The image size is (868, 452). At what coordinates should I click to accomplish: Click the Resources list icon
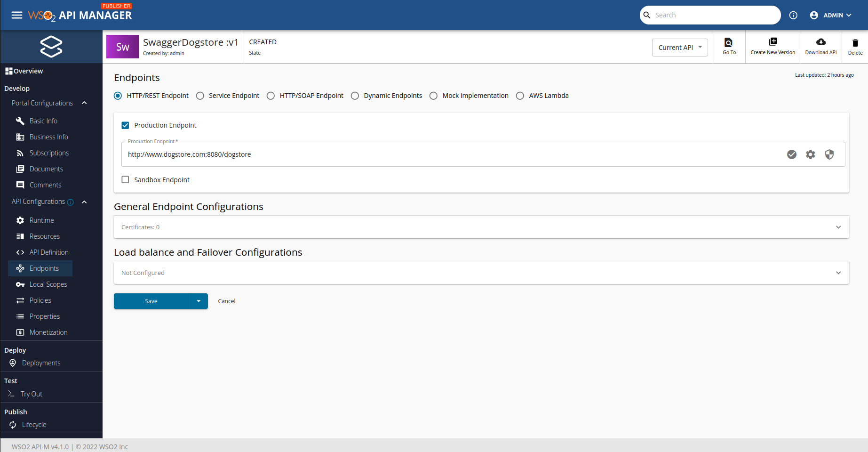(x=20, y=236)
